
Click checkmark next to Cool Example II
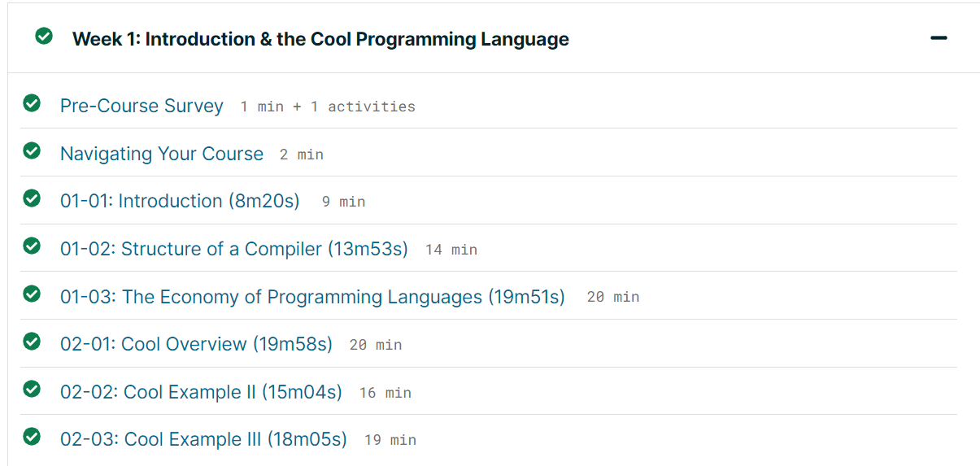coord(32,390)
